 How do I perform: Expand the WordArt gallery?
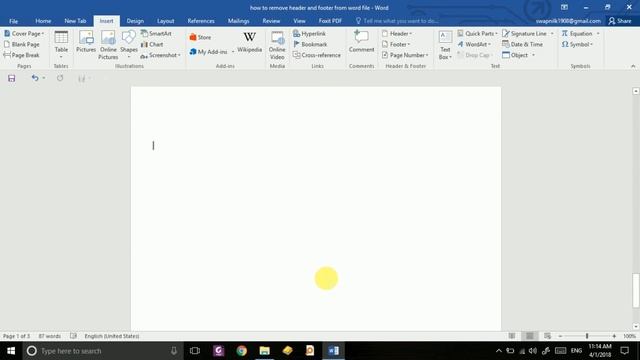tap(474, 44)
